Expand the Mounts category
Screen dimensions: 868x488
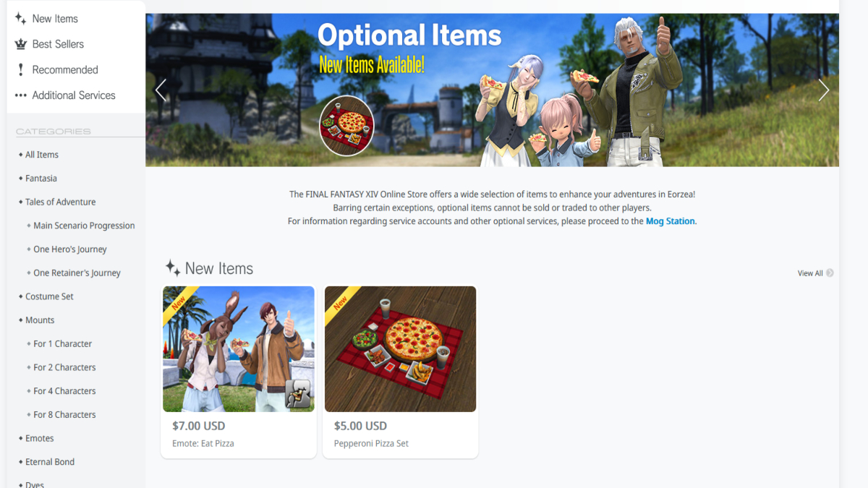click(40, 320)
